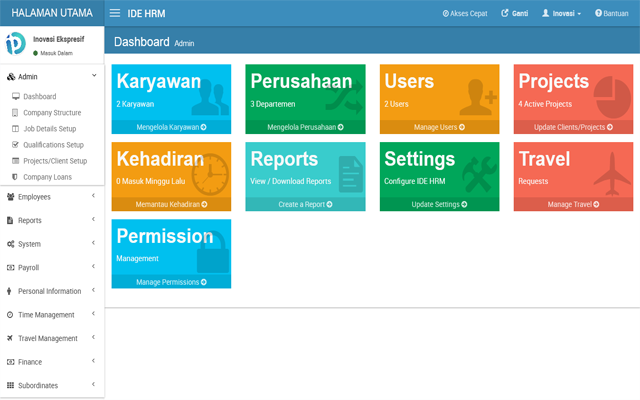Expand the Reports sidebar chevron
The width and height of the screenshot is (640, 400).
(x=93, y=220)
